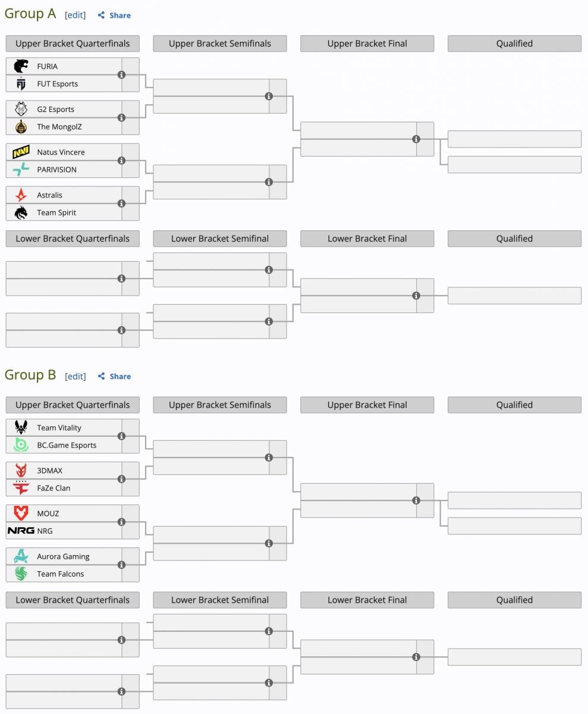The image size is (588, 714).
Task: Click edit link next to Group A
Action: 76,15
